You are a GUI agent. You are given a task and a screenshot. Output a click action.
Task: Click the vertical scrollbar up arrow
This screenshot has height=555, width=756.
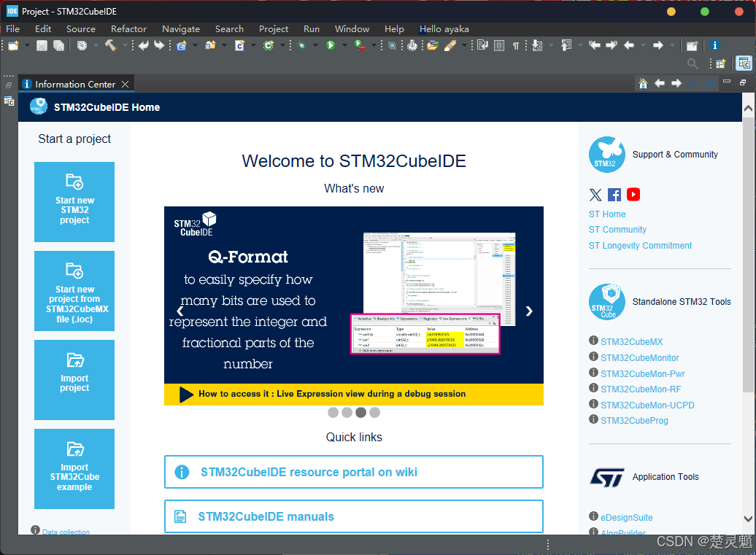coord(748,109)
